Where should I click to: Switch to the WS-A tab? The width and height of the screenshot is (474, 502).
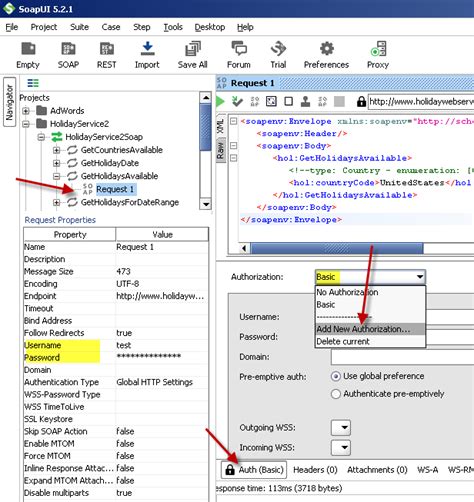428,470
